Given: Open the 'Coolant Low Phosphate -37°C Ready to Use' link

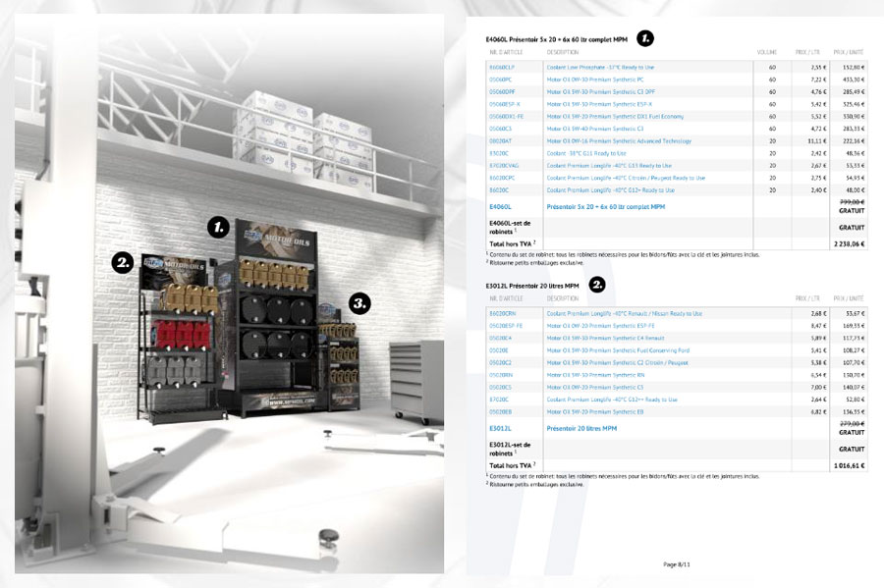Looking at the screenshot, I should point(600,67).
